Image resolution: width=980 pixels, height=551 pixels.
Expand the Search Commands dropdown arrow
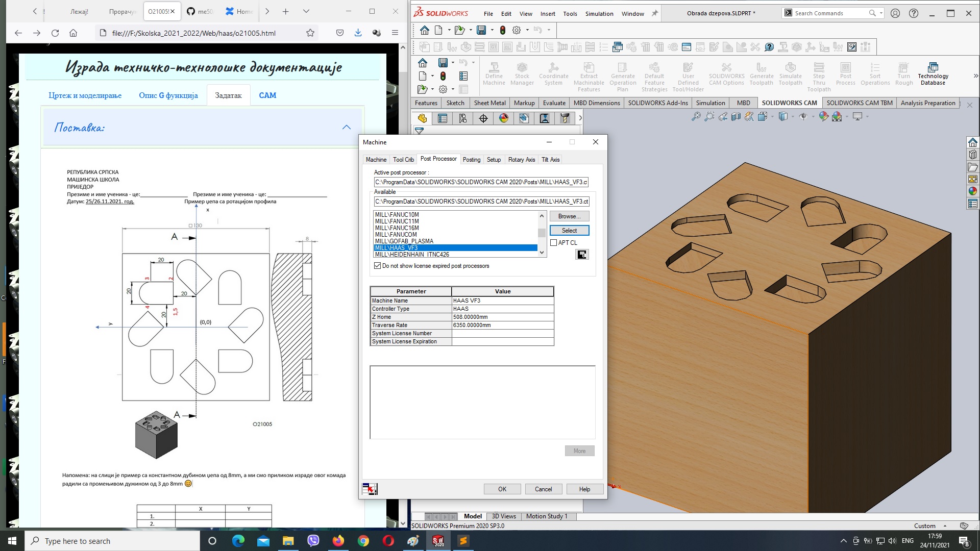[881, 13]
